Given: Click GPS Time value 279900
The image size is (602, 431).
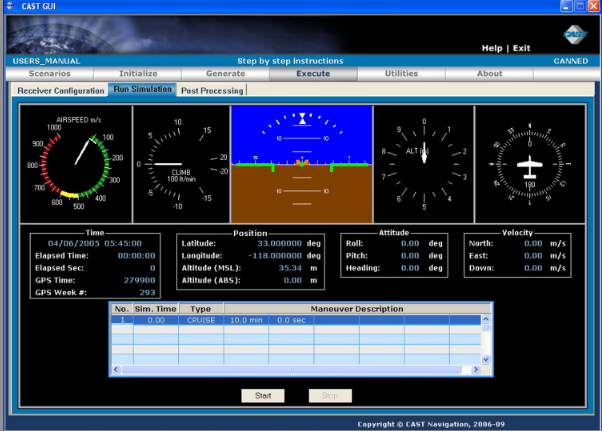Looking at the screenshot, I should [139, 280].
